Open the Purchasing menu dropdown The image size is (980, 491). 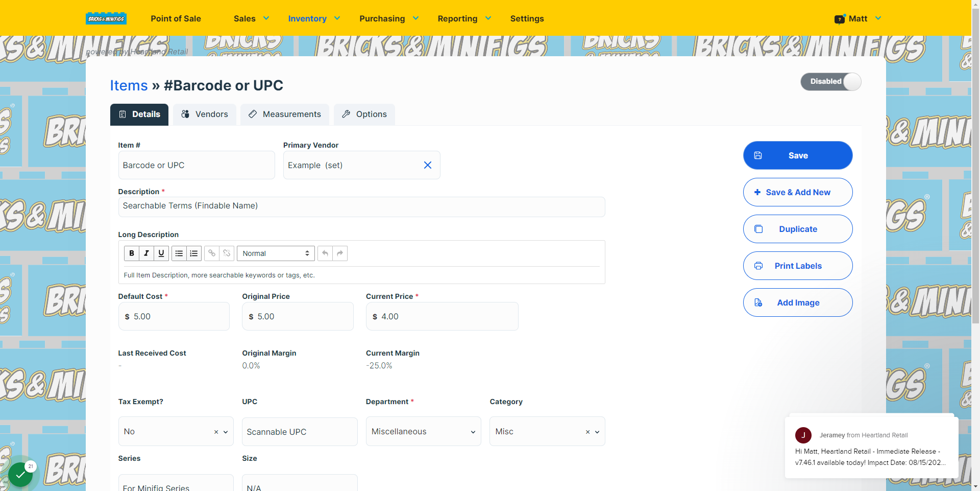(389, 18)
